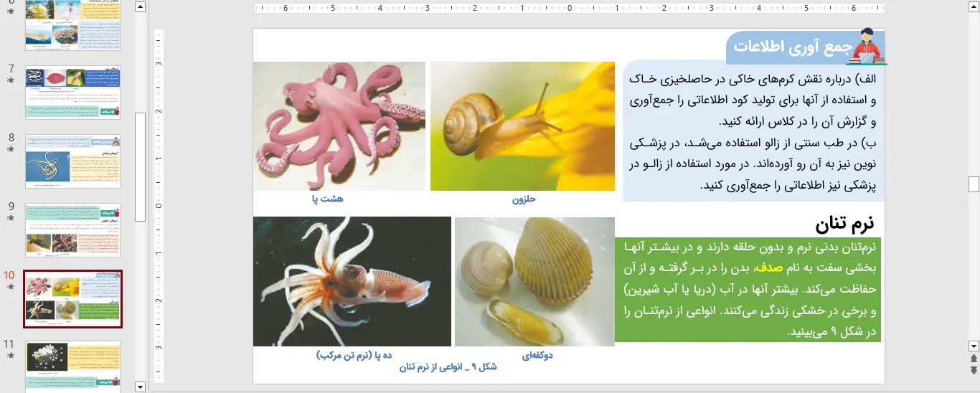Select slide 11 thumbnail
980x393 pixels.
pyautogui.click(x=72, y=366)
